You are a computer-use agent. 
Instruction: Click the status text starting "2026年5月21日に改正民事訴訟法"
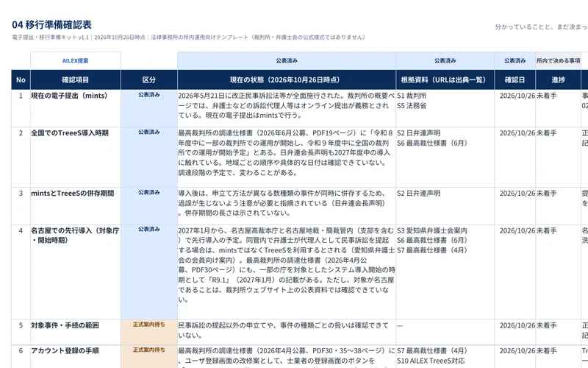[x=287, y=105]
